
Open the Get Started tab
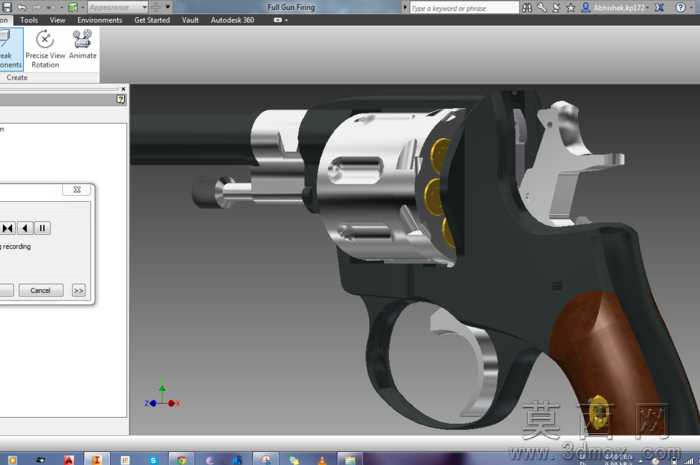coord(152,20)
